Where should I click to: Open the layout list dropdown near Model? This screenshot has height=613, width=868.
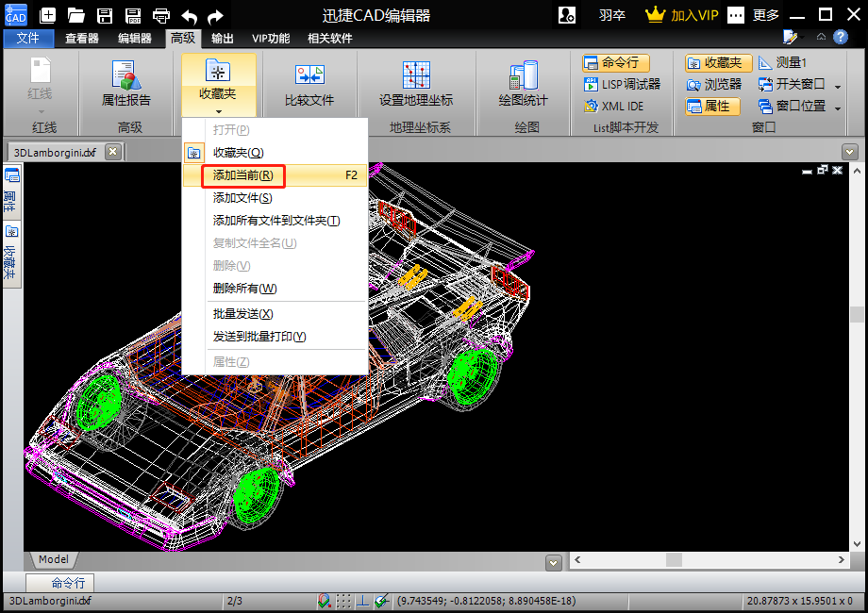(553, 563)
